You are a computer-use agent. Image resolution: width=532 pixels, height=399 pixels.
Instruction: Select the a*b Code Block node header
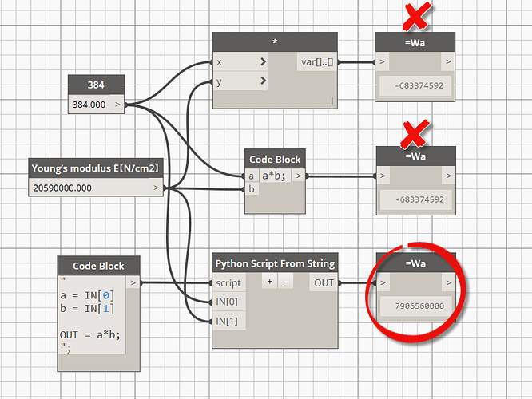[x=275, y=159]
